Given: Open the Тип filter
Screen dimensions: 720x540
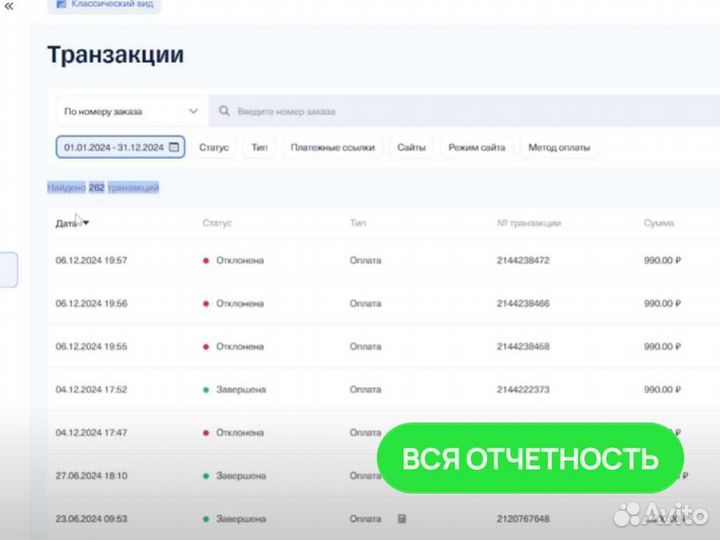Looking at the screenshot, I should [259, 147].
